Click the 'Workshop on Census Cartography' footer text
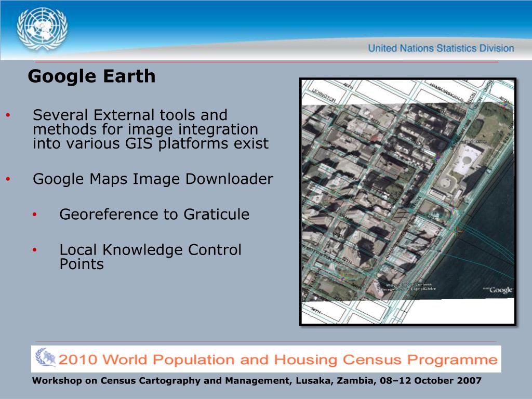 (x=257, y=380)
